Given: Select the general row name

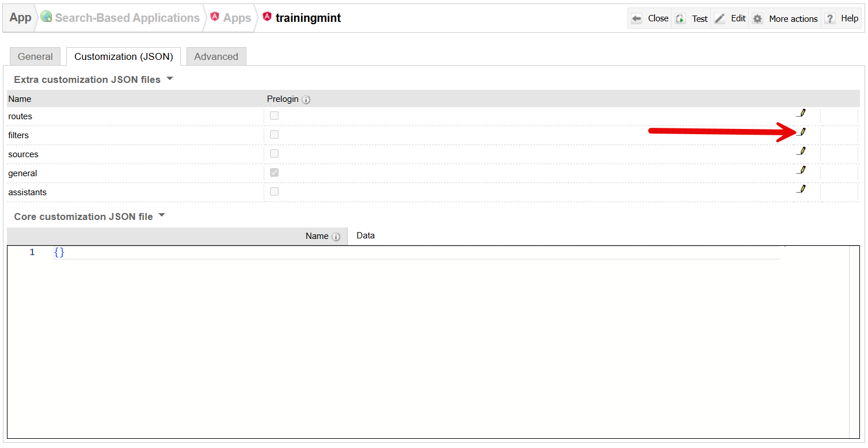Looking at the screenshot, I should pyautogui.click(x=22, y=173).
